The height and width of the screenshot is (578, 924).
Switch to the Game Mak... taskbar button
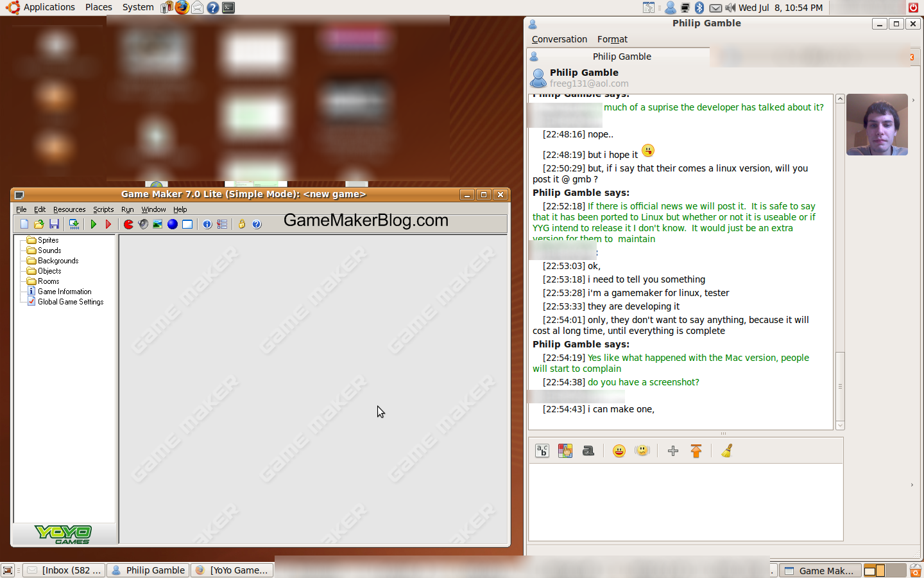tap(819, 570)
